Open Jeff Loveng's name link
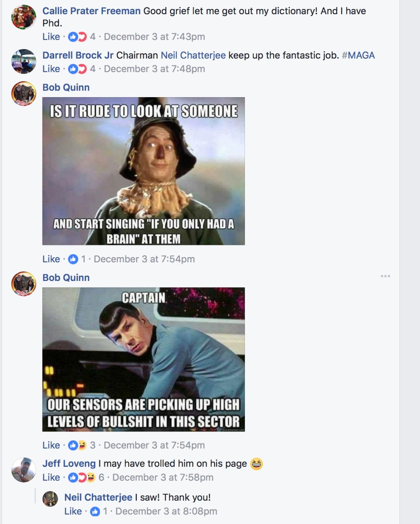 (x=69, y=464)
